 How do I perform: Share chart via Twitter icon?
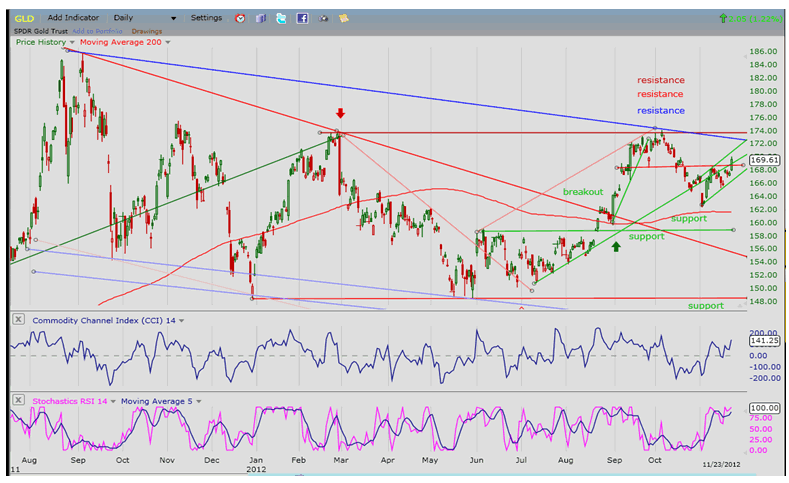point(281,18)
